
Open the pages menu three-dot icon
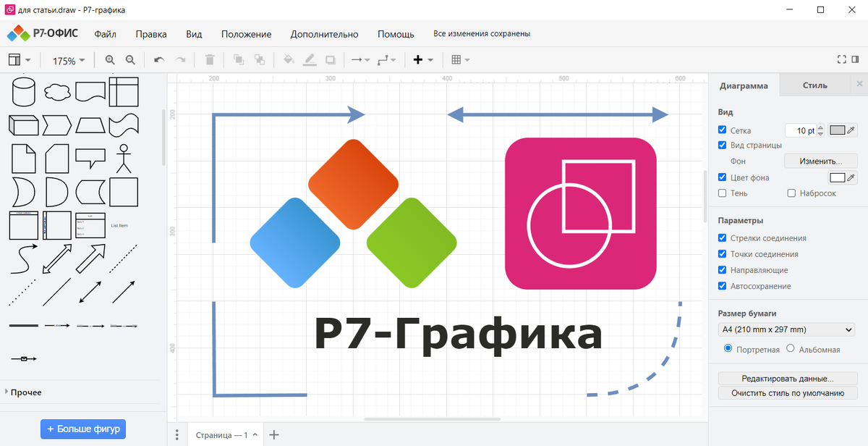pos(177,435)
